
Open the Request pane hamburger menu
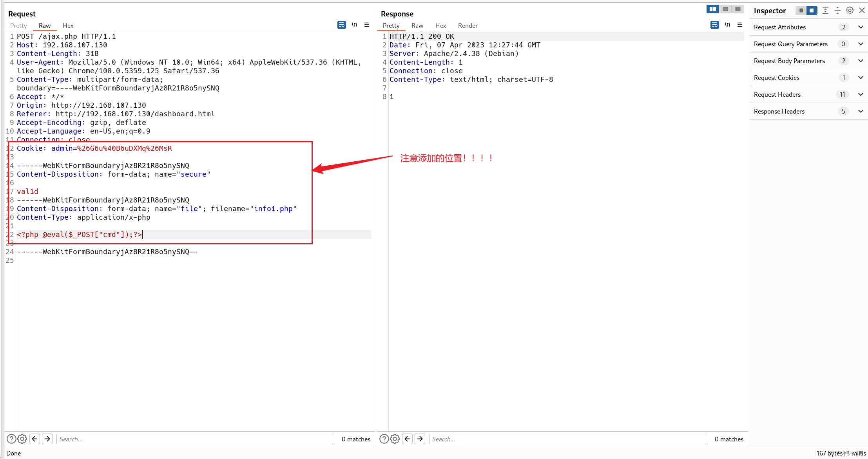pos(367,25)
